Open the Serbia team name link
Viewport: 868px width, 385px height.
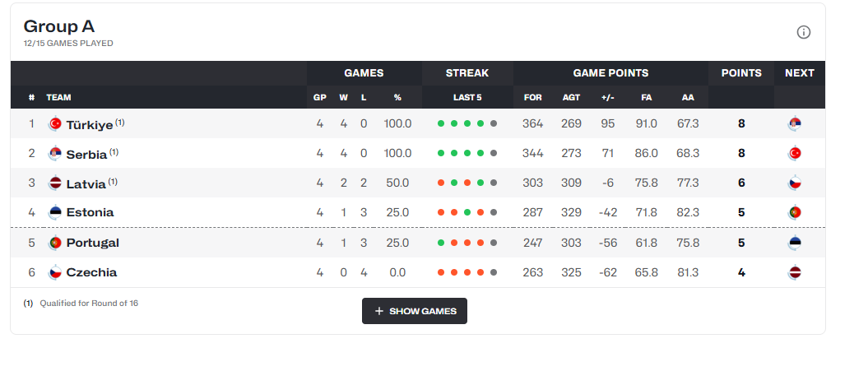[86, 155]
